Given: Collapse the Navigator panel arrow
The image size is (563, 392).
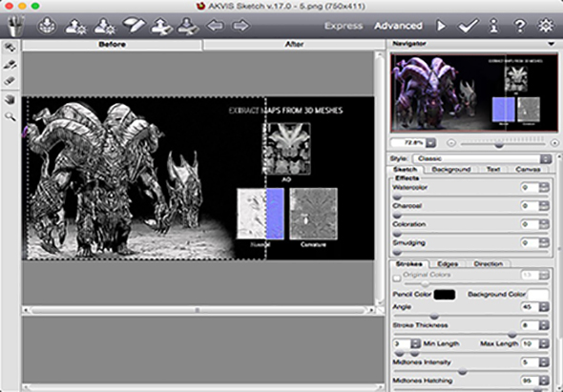Looking at the screenshot, I should point(552,44).
